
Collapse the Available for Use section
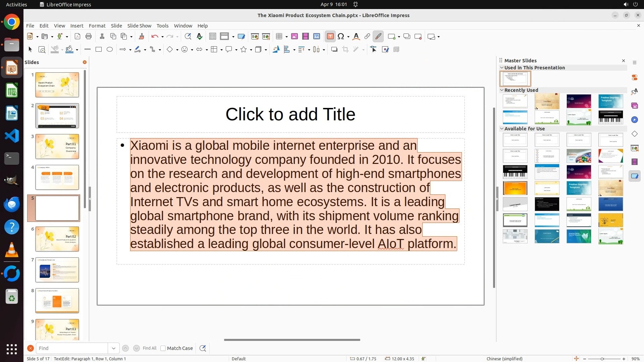click(502, 129)
